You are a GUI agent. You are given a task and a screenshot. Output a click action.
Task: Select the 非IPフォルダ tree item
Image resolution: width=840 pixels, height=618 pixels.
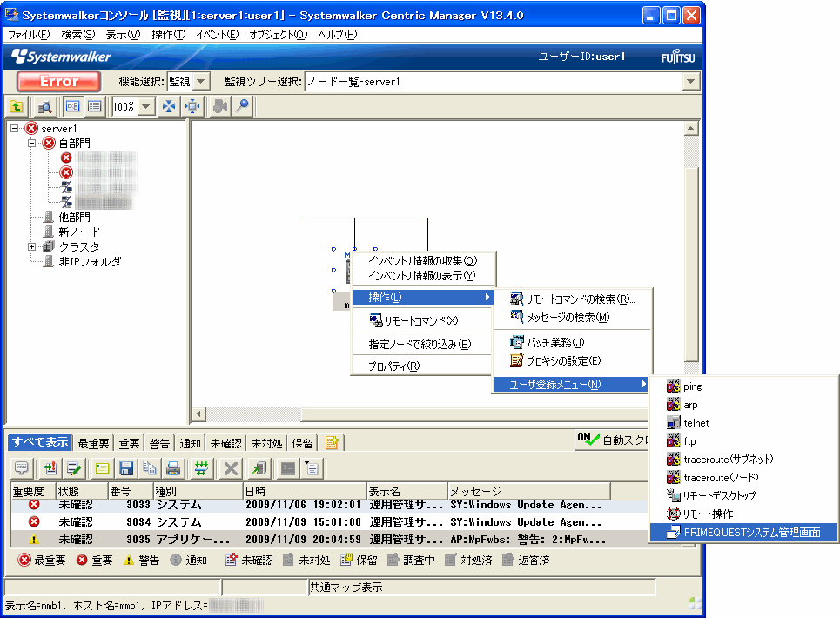click(90, 262)
